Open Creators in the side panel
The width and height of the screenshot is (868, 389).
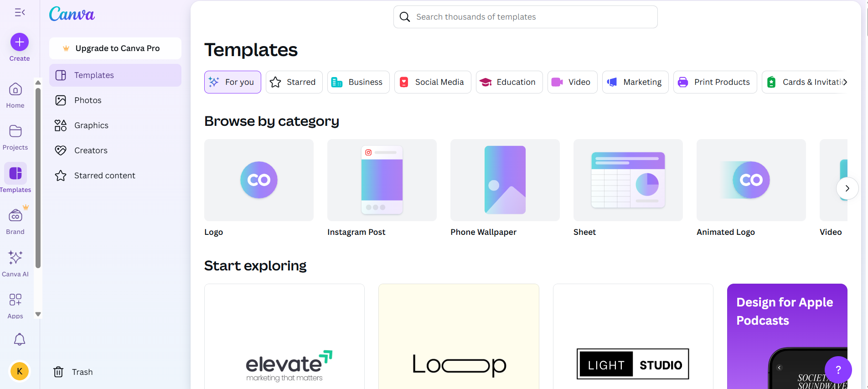tap(115, 150)
